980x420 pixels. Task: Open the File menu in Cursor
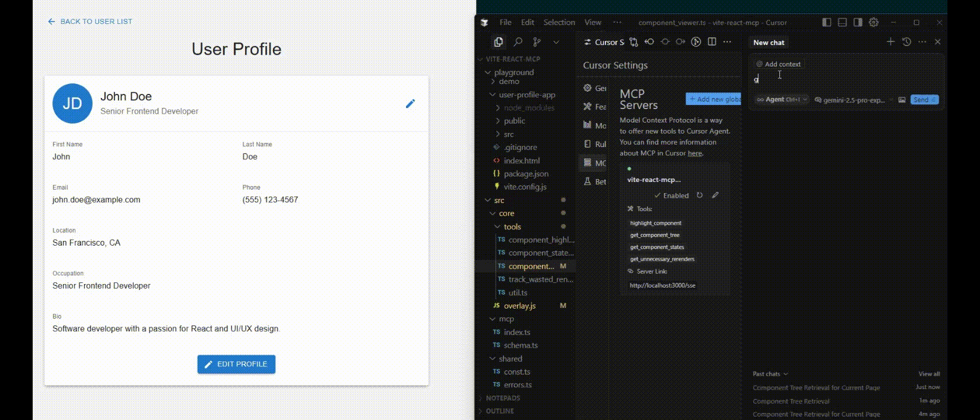coord(505,22)
